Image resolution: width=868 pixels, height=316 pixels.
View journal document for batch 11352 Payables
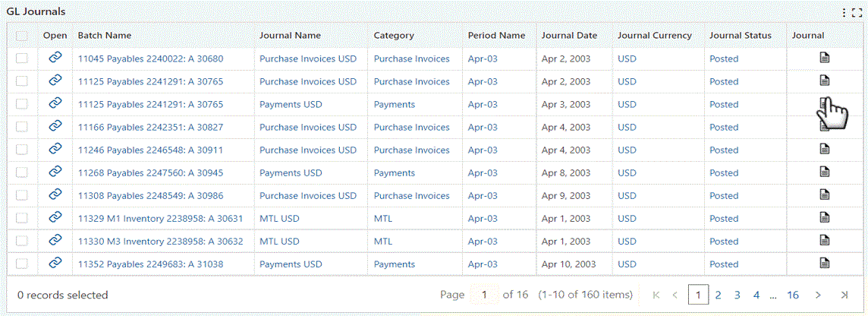click(824, 264)
